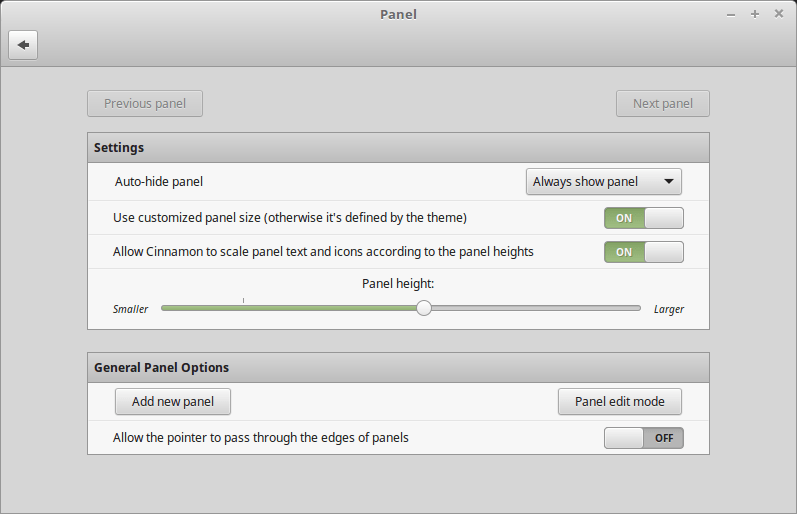Open the Auto-hide panel dropdown
The width and height of the screenshot is (797, 514).
pyautogui.click(x=603, y=182)
